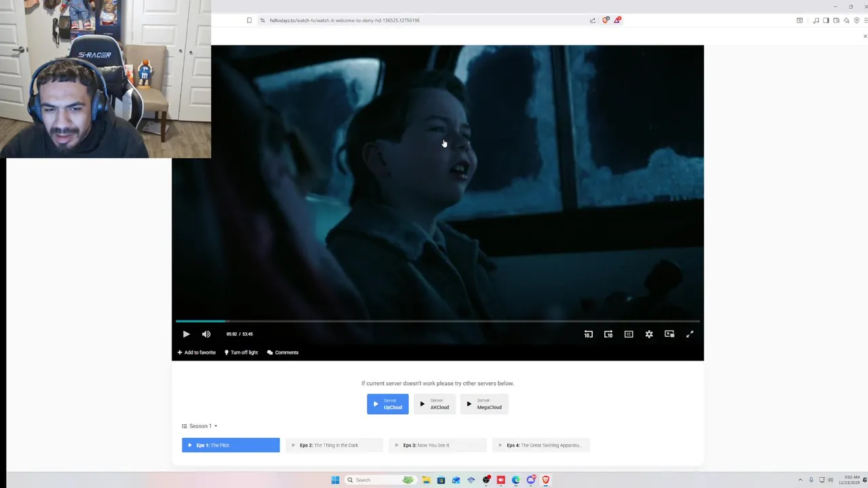Open Brave Shields lion icon
This screenshot has width=868, height=488.
[606, 20]
